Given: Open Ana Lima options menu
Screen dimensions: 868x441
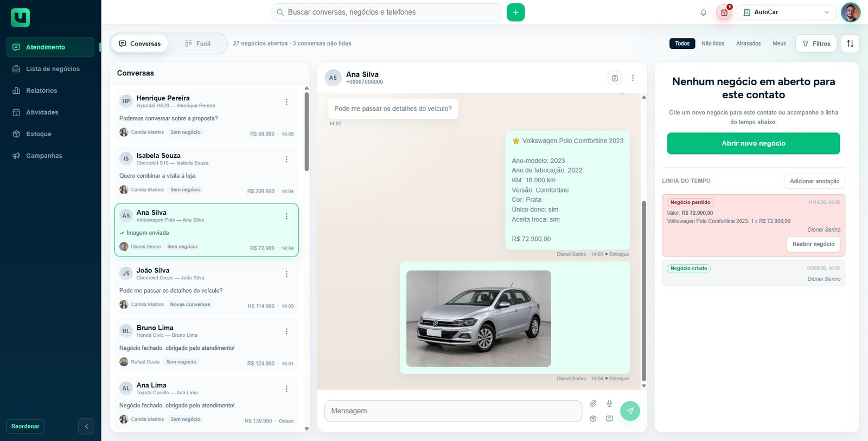Looking at the screenshot, I should [x=286, y=389].
